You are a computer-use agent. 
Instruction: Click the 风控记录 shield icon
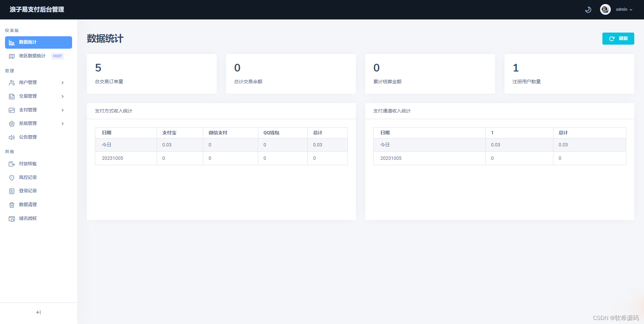click(12, 178)
